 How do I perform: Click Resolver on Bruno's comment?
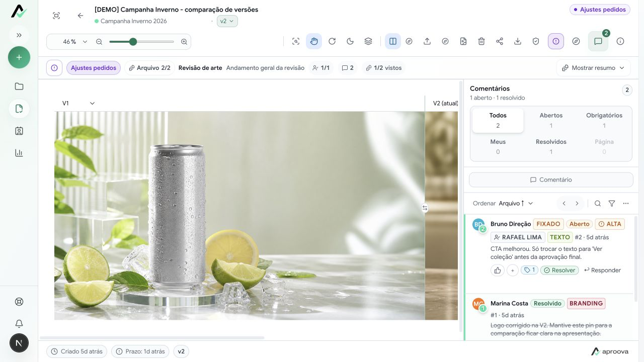pyautogui.click(x=559, y=270)
